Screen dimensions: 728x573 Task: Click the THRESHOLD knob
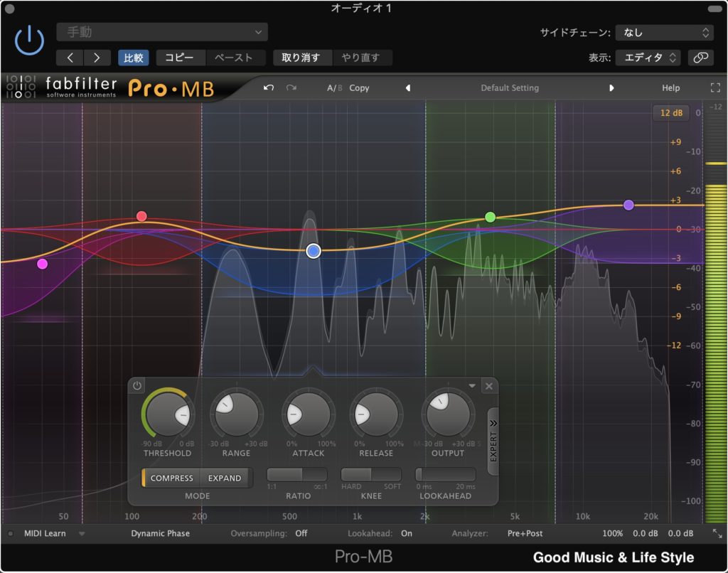(x=168, y=413)
